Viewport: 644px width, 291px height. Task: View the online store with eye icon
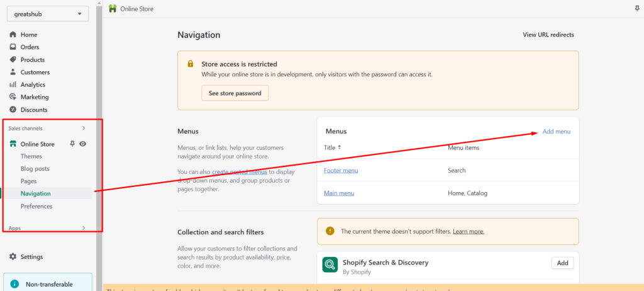click(x=82, y=144)
